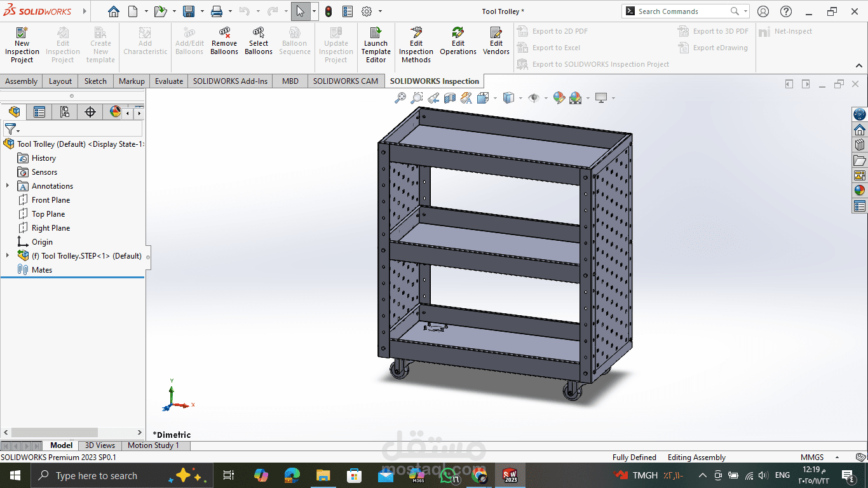Open Edit Inspection Methods

point(416,43)
